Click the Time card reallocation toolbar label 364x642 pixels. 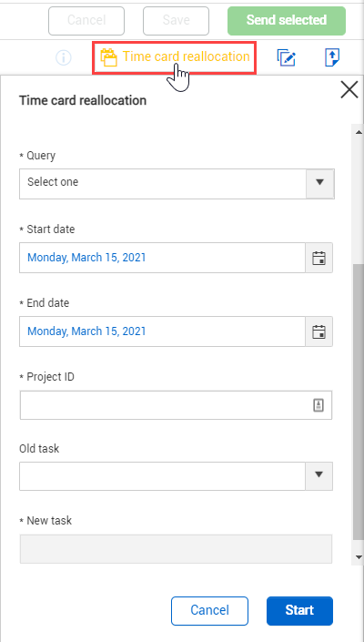pos(186,56)
